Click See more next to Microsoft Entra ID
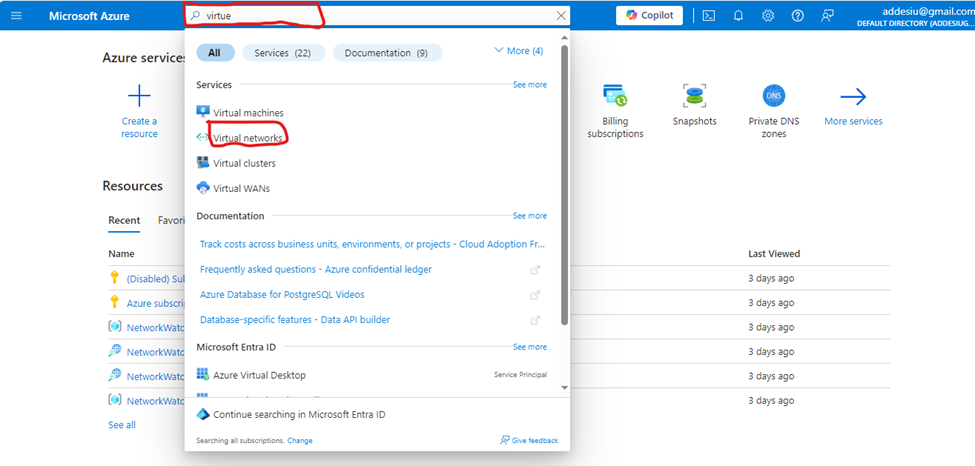Image resolution: width=975 pixels, height=466 pixels. (x=530, y=347)
